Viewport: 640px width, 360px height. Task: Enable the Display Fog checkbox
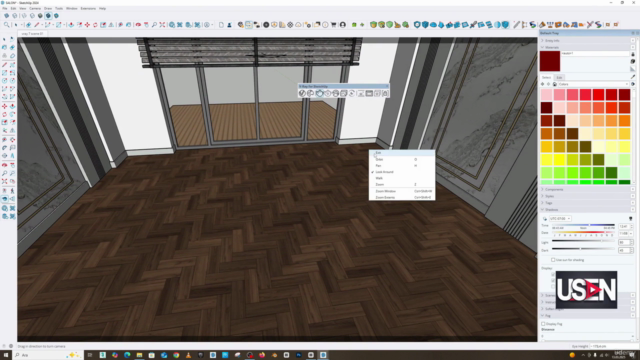543,324
